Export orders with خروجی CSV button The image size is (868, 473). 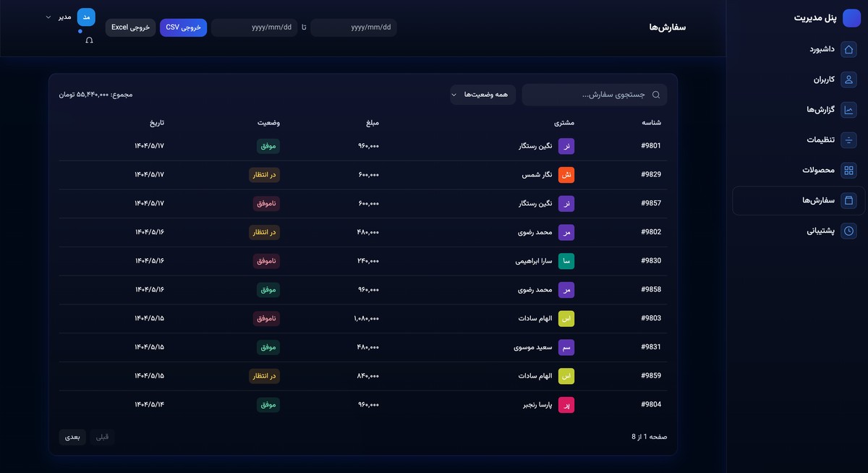[183, 27]
